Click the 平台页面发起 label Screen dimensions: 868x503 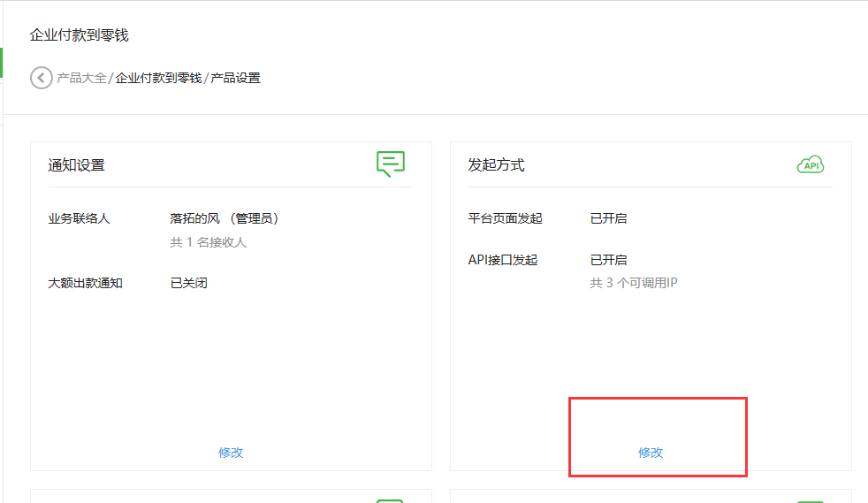(x=505, y=218)
